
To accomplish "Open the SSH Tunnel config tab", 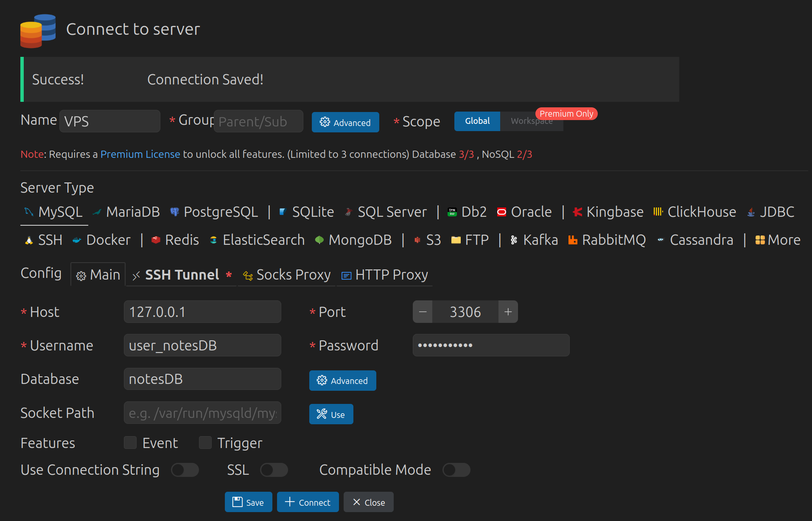I will coord(182,275).
